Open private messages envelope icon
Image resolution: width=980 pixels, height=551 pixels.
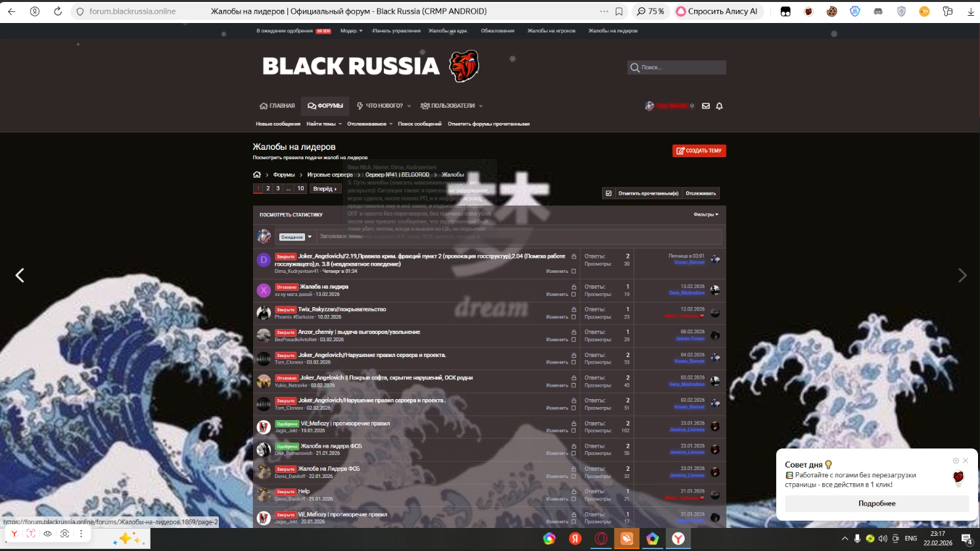[706, 106]
